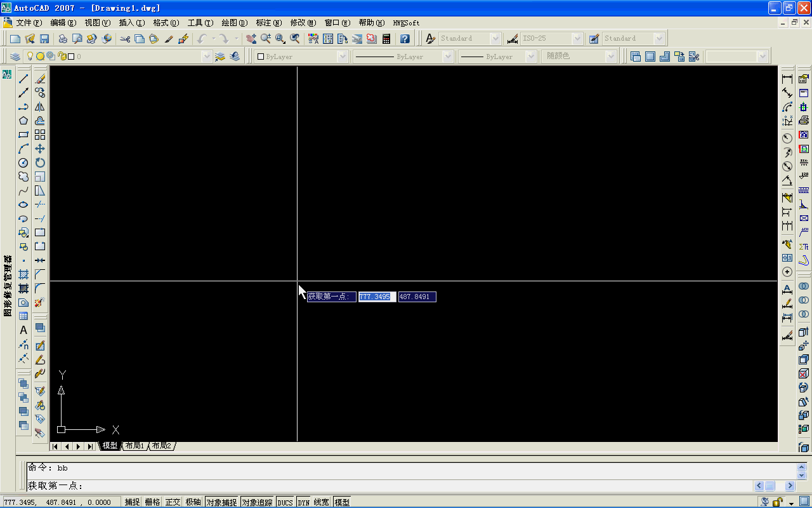Open the 随颜色 plot style dropdown
Screen dimensions: 812x508
[x=579, y=57]
